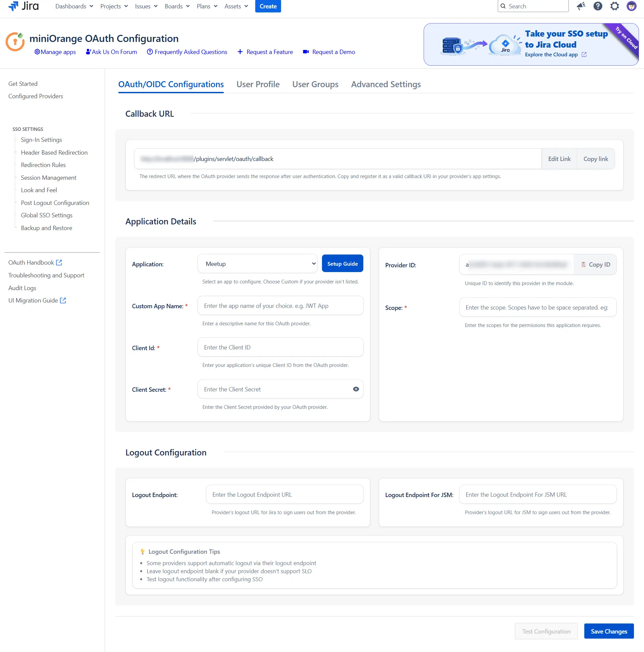
Task: Click the Create button
Action: 268,6
